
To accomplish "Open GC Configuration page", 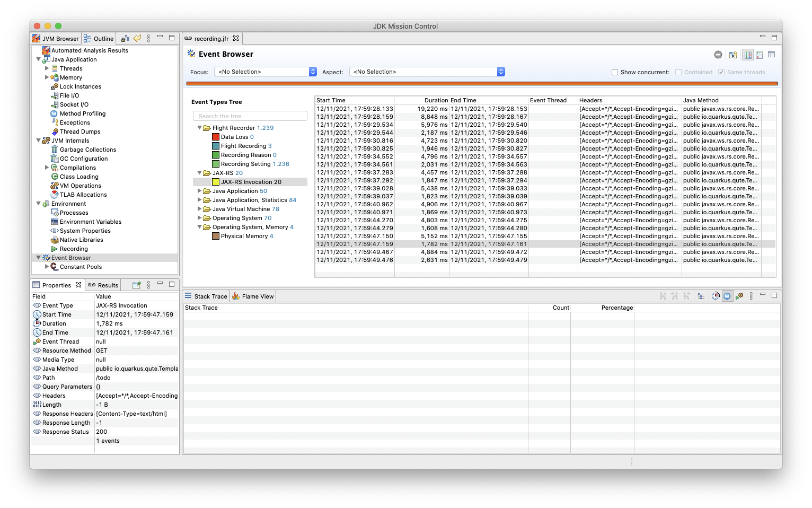I will click(x=83, y=159).
